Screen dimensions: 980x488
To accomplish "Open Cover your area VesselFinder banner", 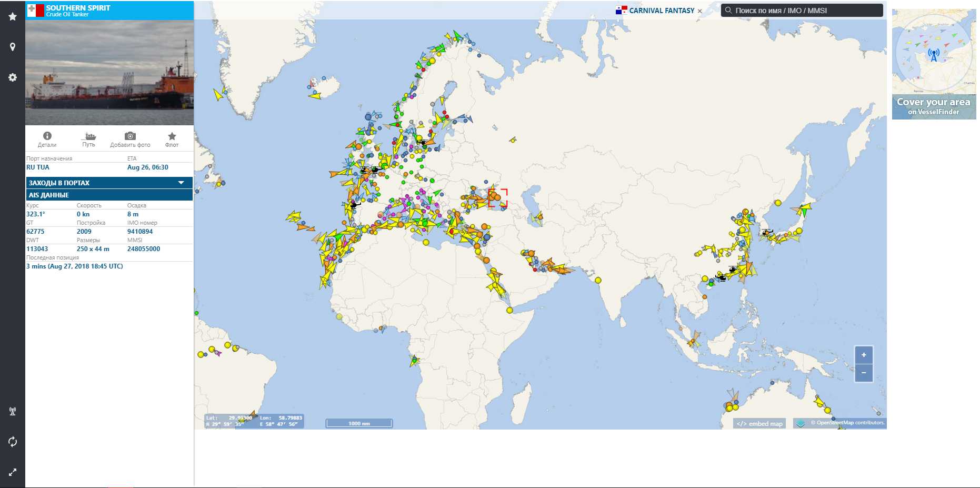I will (x=934, y=64).
